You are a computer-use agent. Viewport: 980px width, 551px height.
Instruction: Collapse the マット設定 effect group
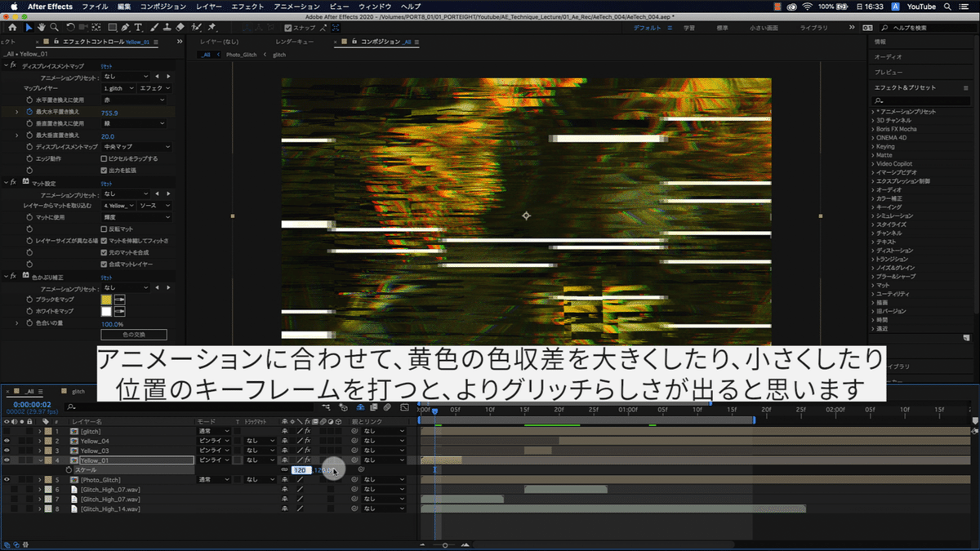click(x=5, y=182)
